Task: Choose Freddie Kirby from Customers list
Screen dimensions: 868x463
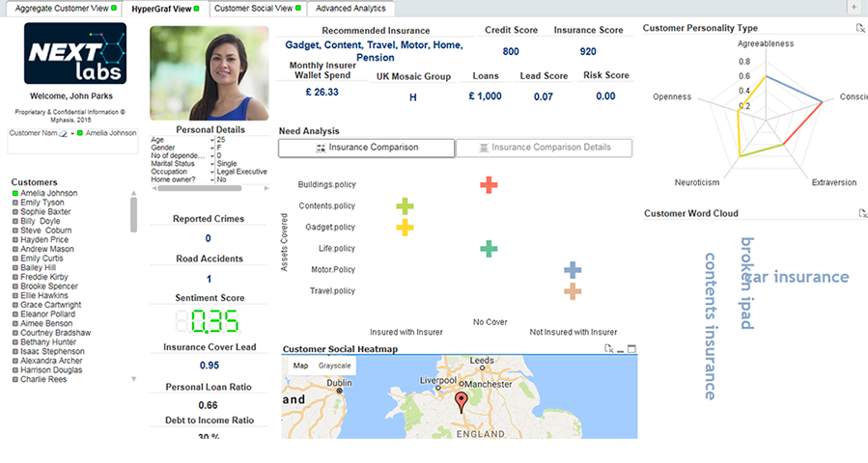Action: pos(43,277)
